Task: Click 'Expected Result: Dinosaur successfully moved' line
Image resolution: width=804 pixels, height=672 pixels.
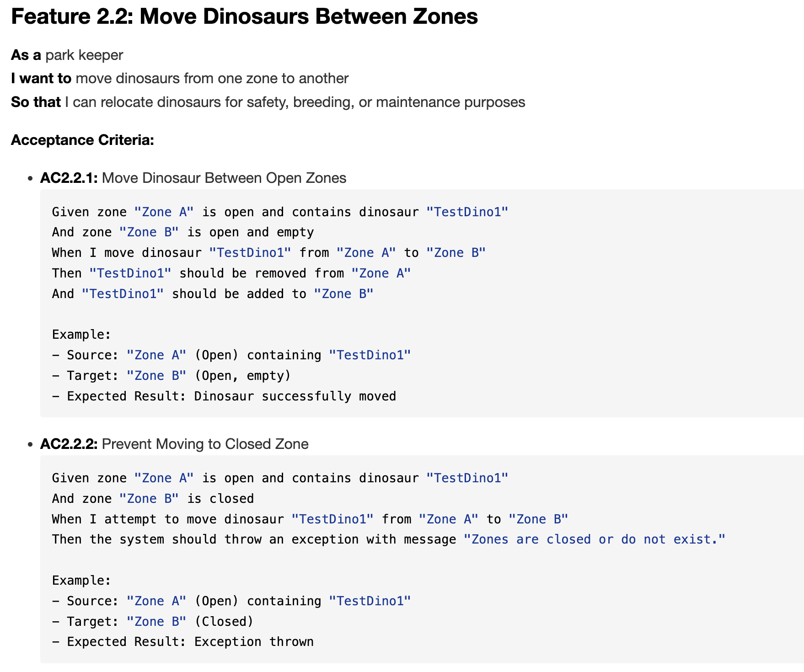Action: click(x=224, y=396)
